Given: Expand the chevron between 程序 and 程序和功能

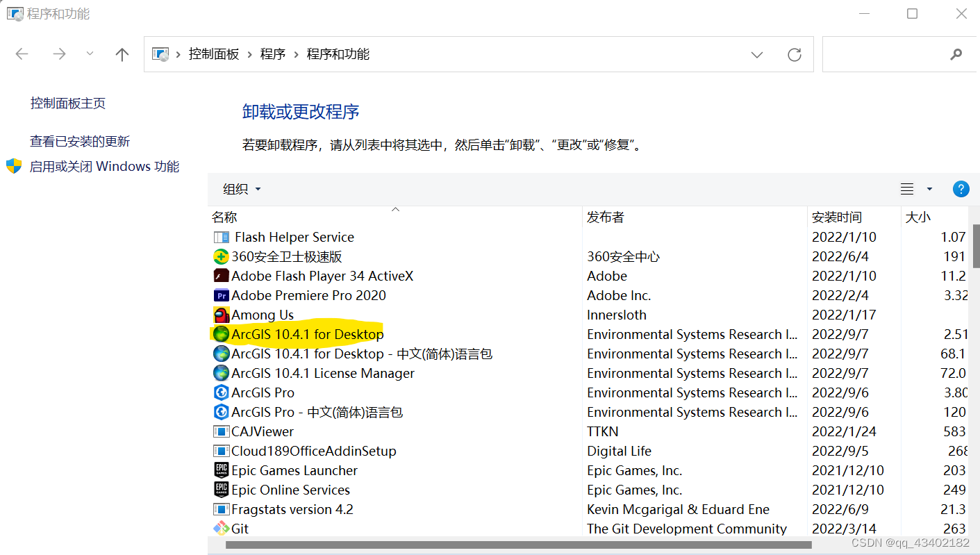Looking at the screenshot, I should [297, 54].
